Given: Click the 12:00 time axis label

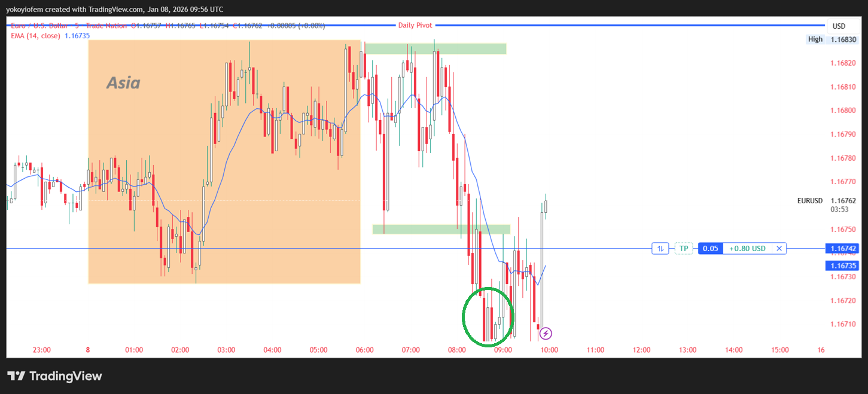Looking at the screenshot, I should [x=641, y=350].
